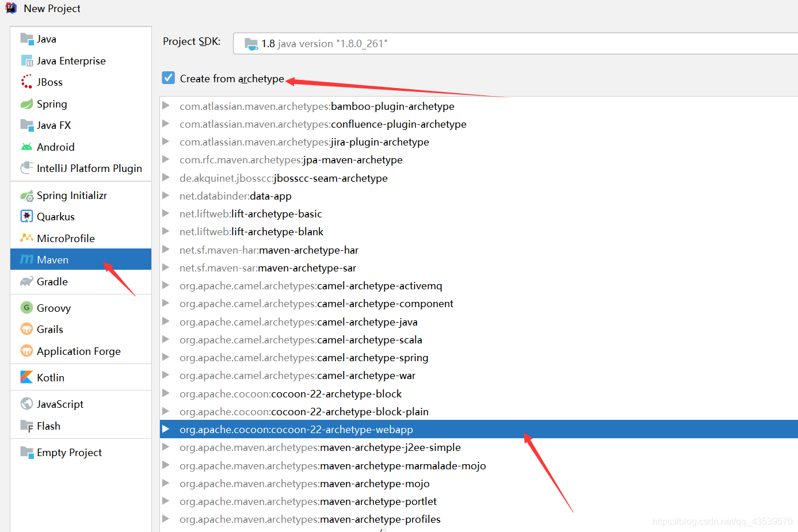The width and height of the screenshot is (798, 532).
Task: Click the Grails icon
Action: (26, 330)
